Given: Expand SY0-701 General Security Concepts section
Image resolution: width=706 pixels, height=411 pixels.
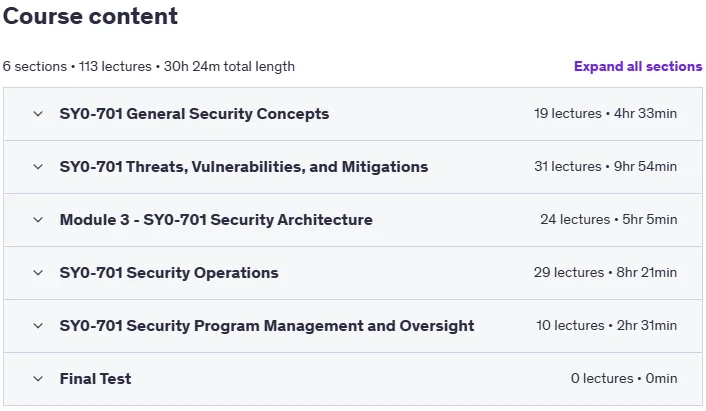Looking at the screenshot, I should 194,114.
